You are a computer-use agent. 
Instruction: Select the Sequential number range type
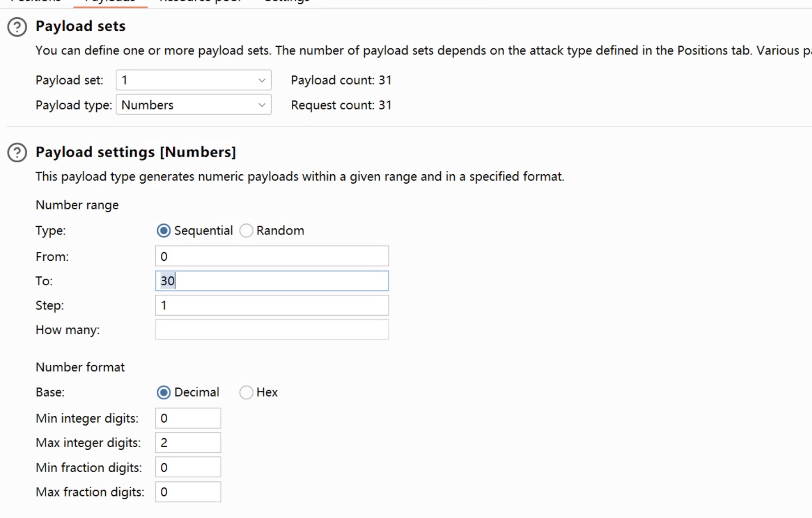click(164, 230)
